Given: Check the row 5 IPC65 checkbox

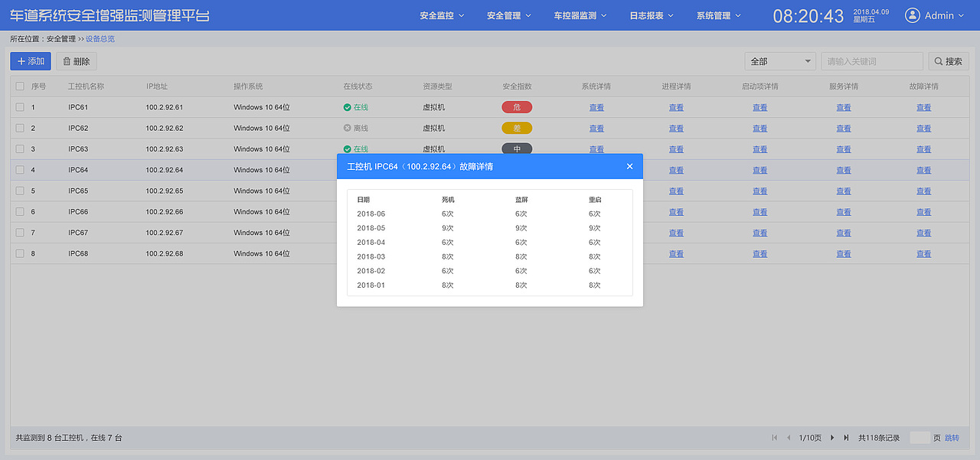Looking at the screenshot, I should pyautogui.click(x=20, y=191).
